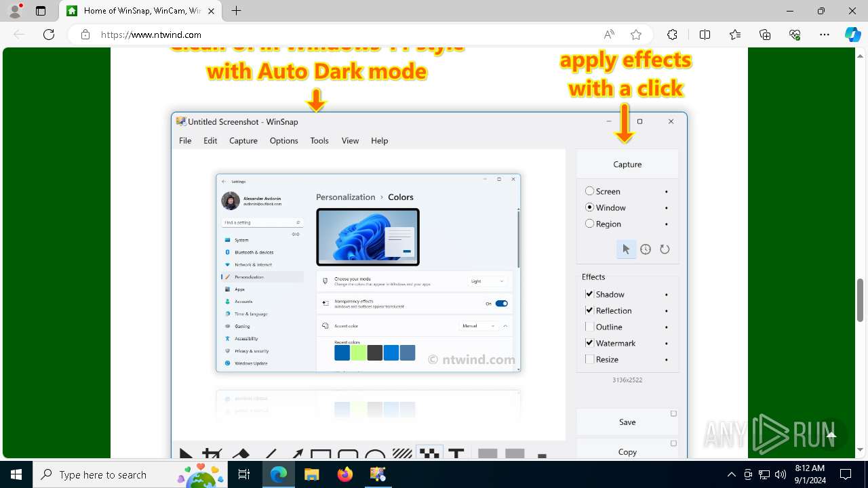
Task: Open the Edge tab actions menu icon
Action: point(41,11)
